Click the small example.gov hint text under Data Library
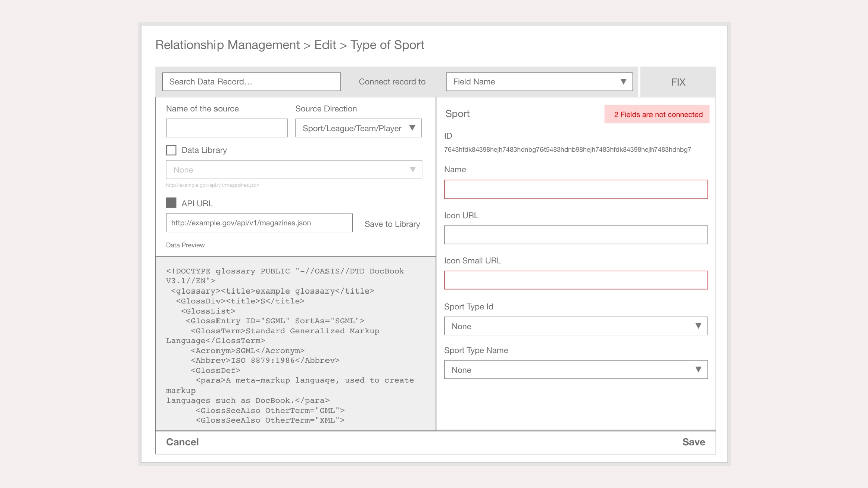Image resolution: width=868 pixels, height=488 pixels. pos(212,185)
